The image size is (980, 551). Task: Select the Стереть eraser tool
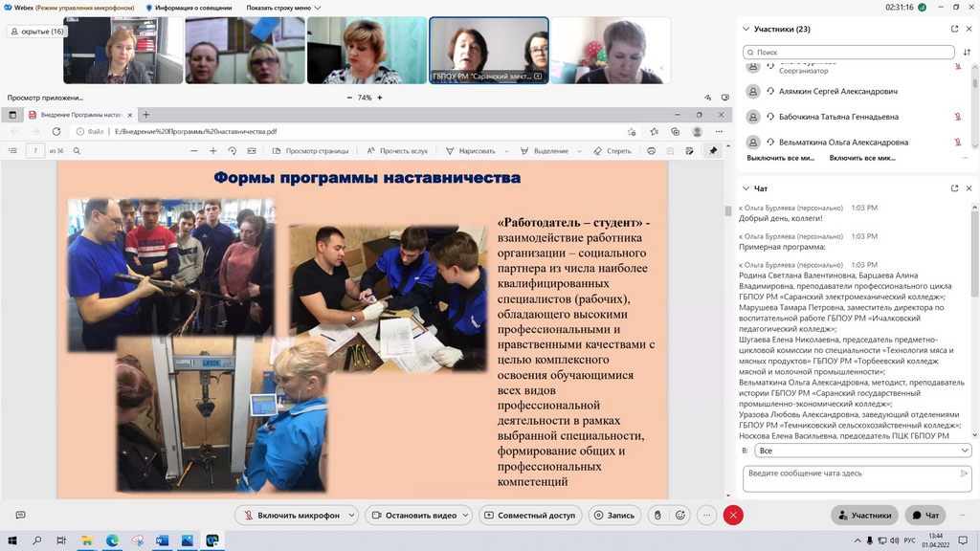click(612, 150)
